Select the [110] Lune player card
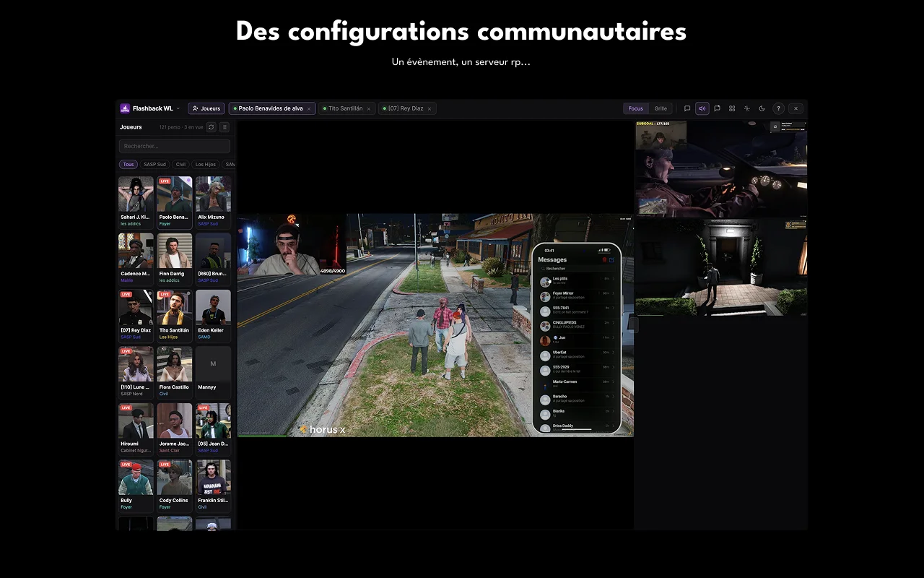 tap(136, 372)
